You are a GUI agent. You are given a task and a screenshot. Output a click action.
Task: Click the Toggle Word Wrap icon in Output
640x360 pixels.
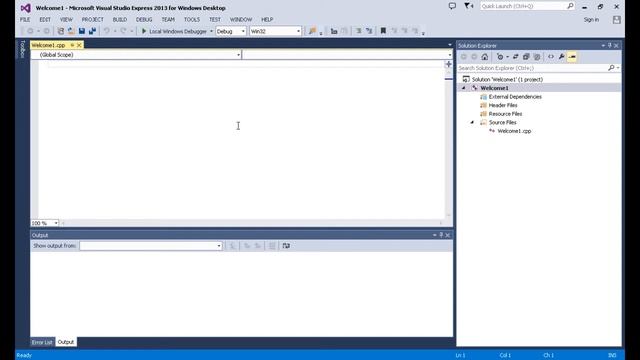[286, 246]
